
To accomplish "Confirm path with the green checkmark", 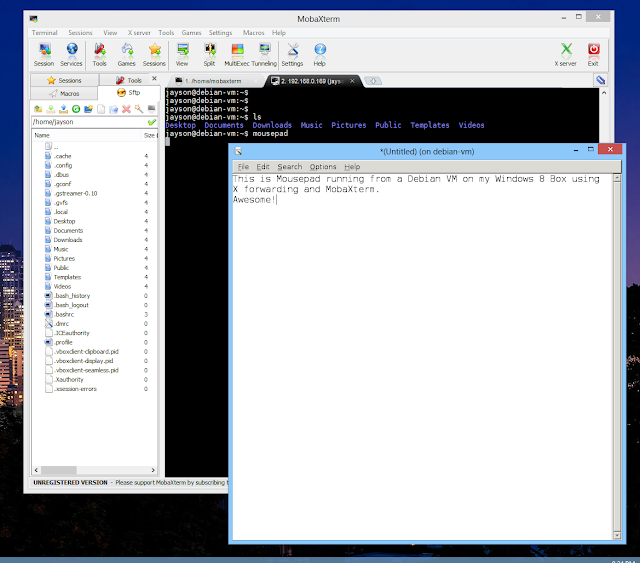I will click(x=152, y=122).
